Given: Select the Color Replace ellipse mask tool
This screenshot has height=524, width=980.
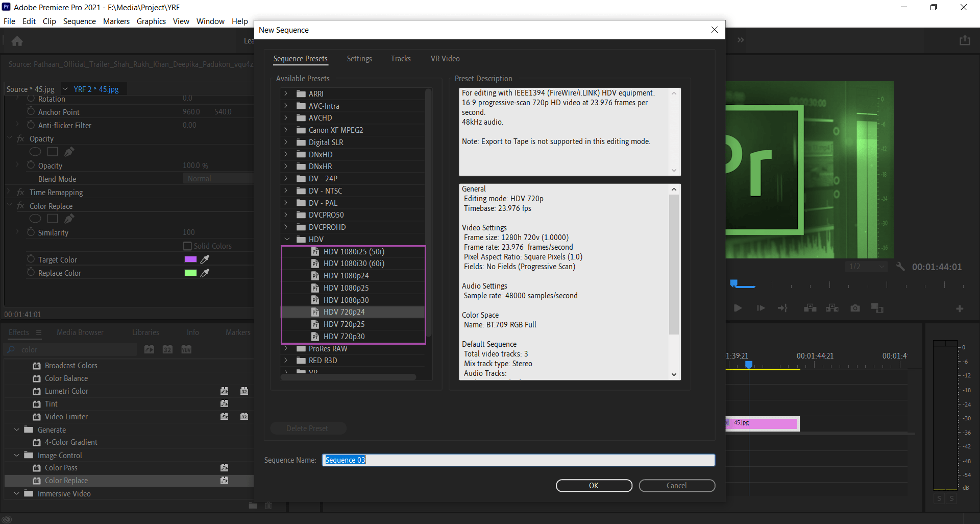Looking at the screenshot, I should [x=35, y=219].
